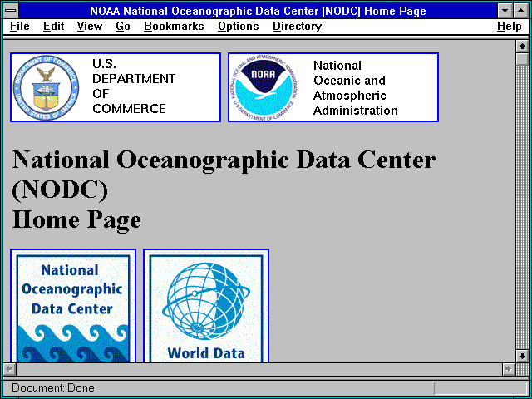Maximize the window with the up-arrow title button
Screen dimensions: 532x399
click(x=521, y=11)
